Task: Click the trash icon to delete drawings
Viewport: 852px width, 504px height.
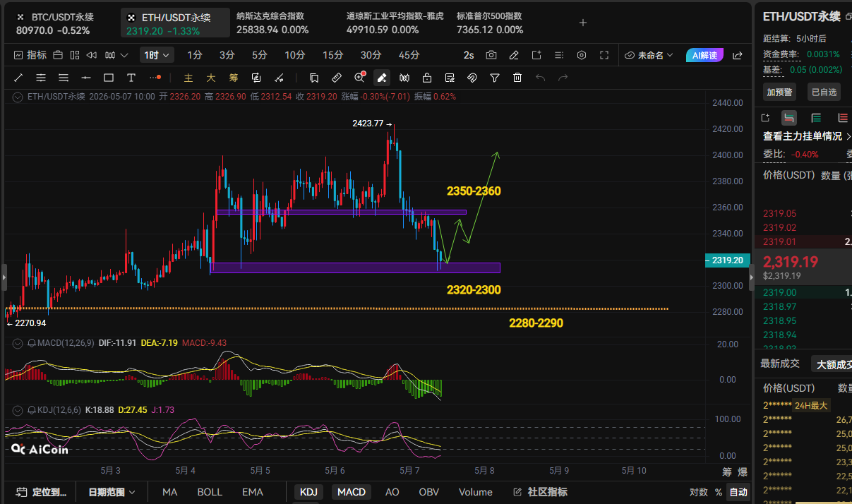Action: (x=517, y=78)
